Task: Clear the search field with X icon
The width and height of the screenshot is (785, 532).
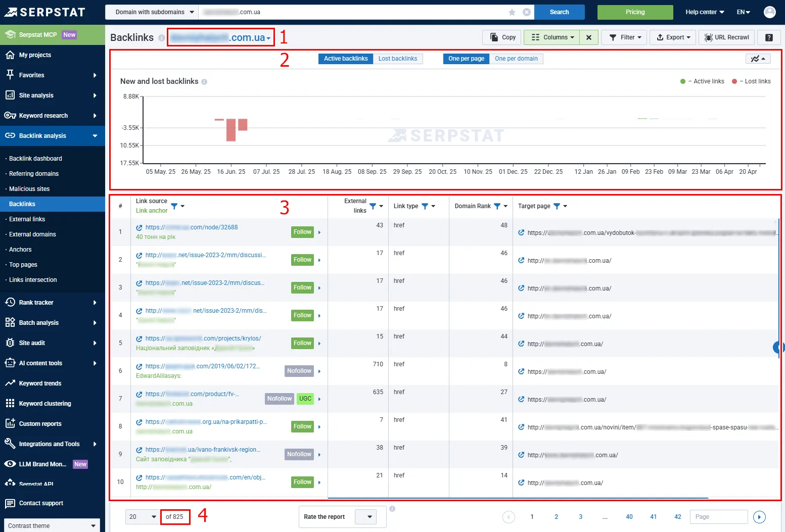Action: pyautogui.click(x=527, y=12)
